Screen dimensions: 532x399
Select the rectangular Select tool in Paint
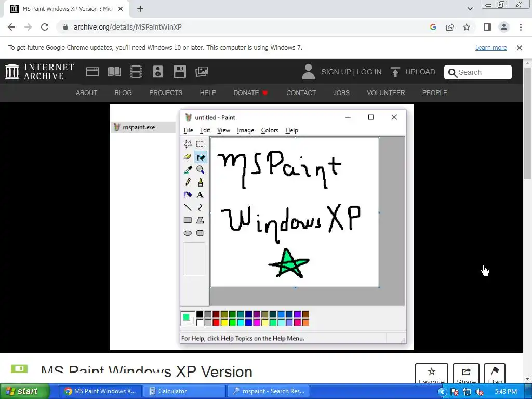click(201, 144)
